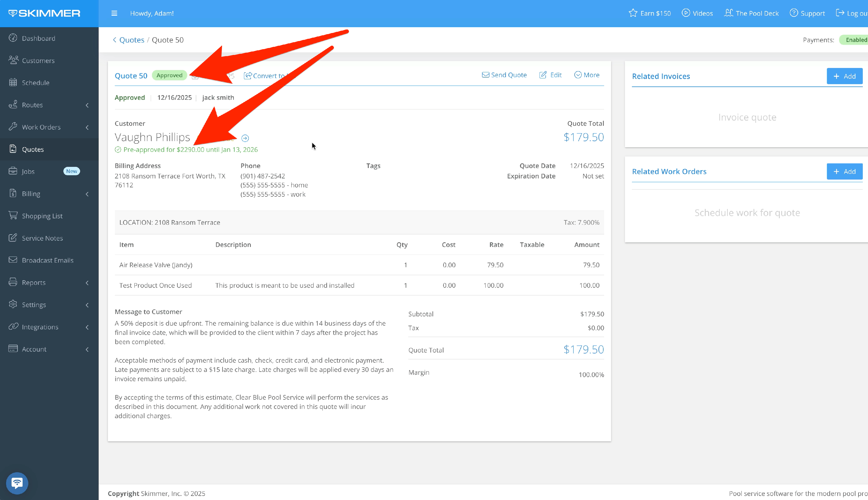Viewport: 868px width, 500px height.
Task: Open the More actions dropdown
Action: coord(587,75)
